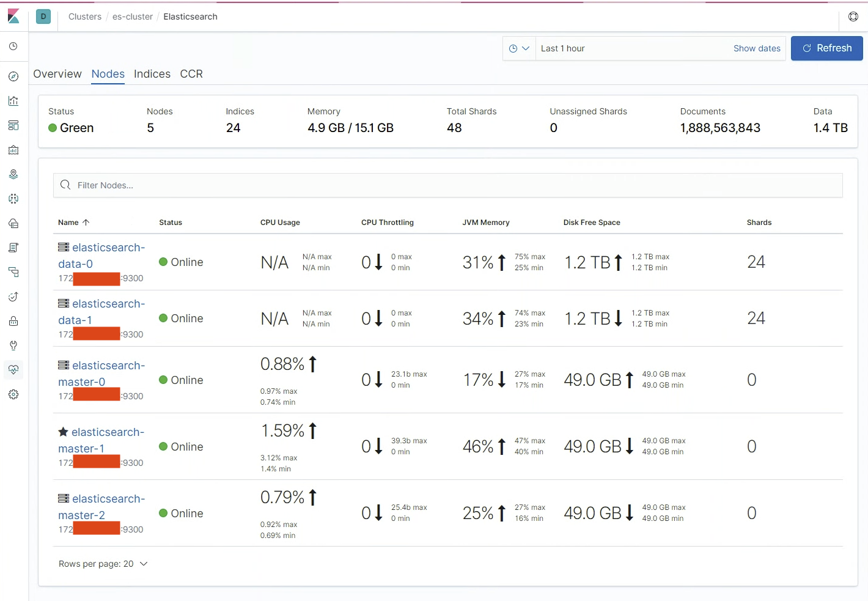This screenshot has width=868, height=601.
Task: Click JVM Memory 31% for elasticsearch-data-0
Action: 478,262
